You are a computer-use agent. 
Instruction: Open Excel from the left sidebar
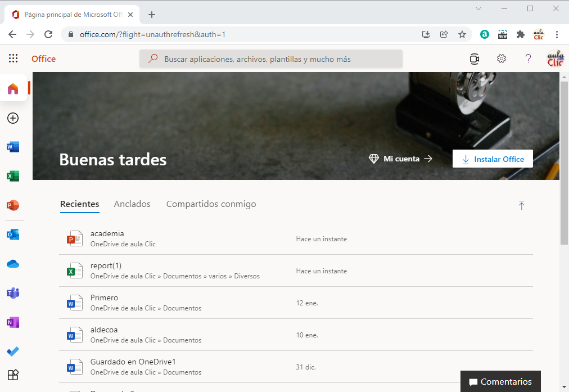[13, 176]
